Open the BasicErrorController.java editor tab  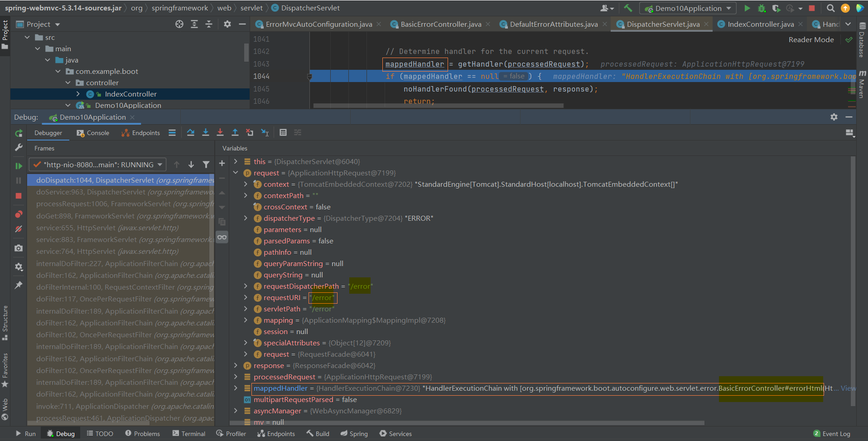(440, 24)
